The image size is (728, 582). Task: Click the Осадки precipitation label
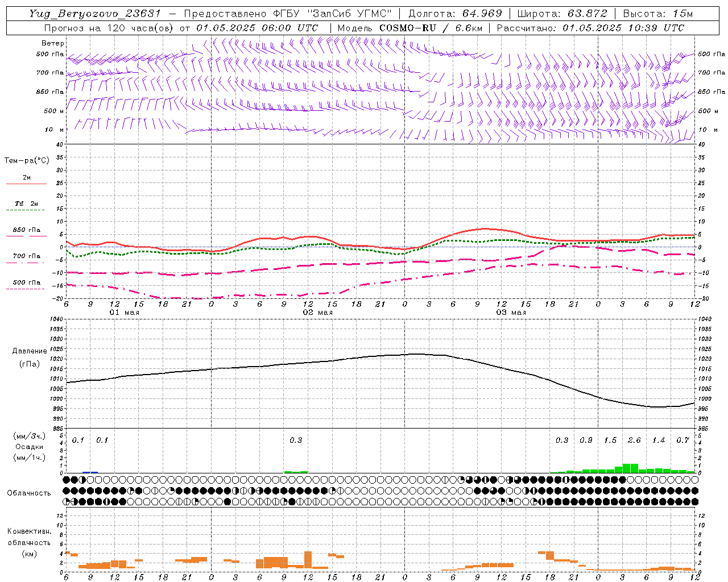(x=30, y=447)
